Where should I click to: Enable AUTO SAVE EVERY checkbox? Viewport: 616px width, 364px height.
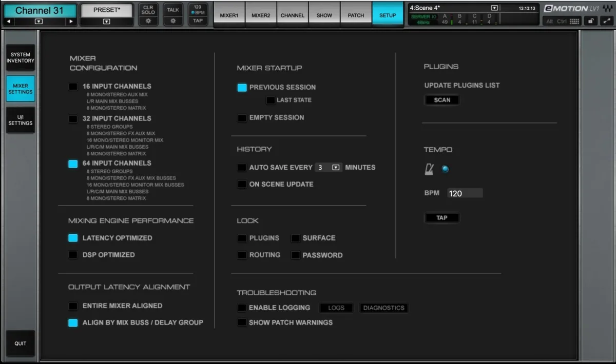coord(242,168)
